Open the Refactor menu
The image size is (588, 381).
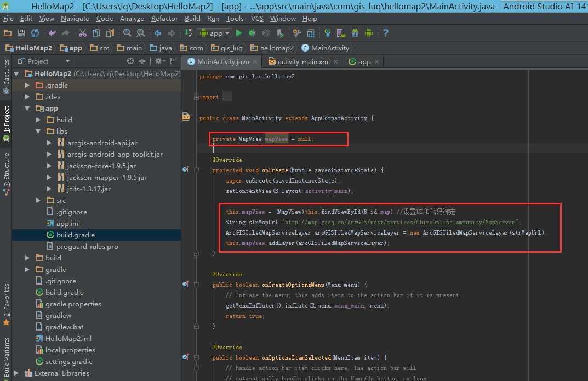click(x=164, y=18)
